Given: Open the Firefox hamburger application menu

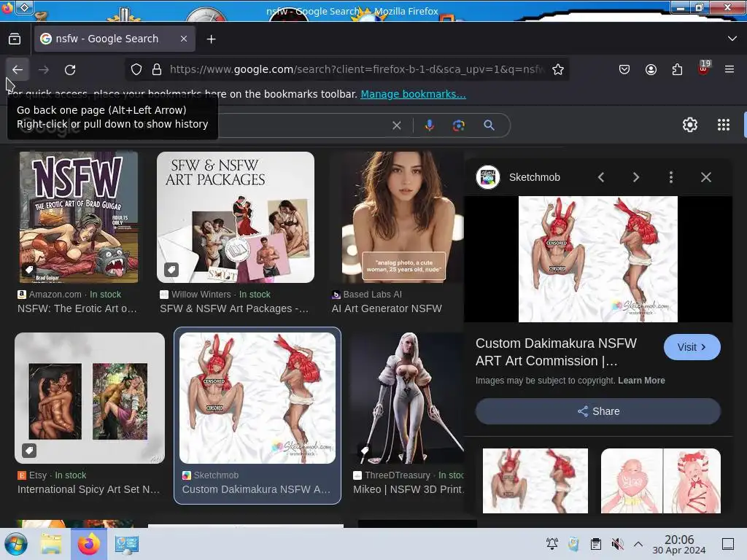Looking at the screenshot, I should pyautogui.click(x=729, y=69).
